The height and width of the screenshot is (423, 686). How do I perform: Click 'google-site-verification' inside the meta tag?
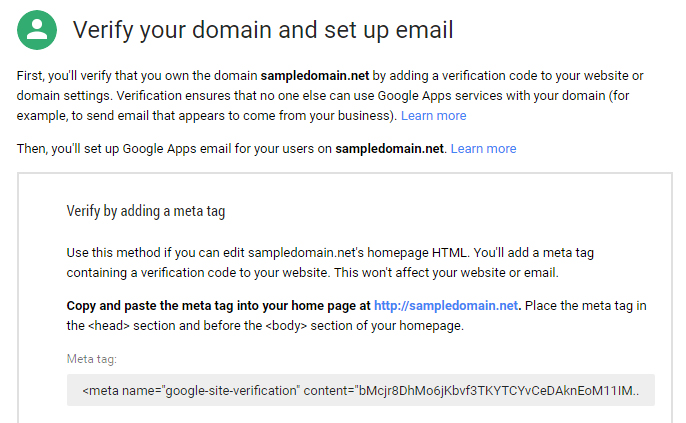(231, 390)
